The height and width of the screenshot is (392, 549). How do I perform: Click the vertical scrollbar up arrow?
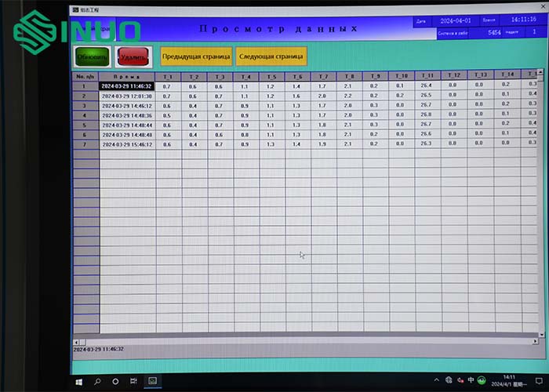click(x=540, y=72)
